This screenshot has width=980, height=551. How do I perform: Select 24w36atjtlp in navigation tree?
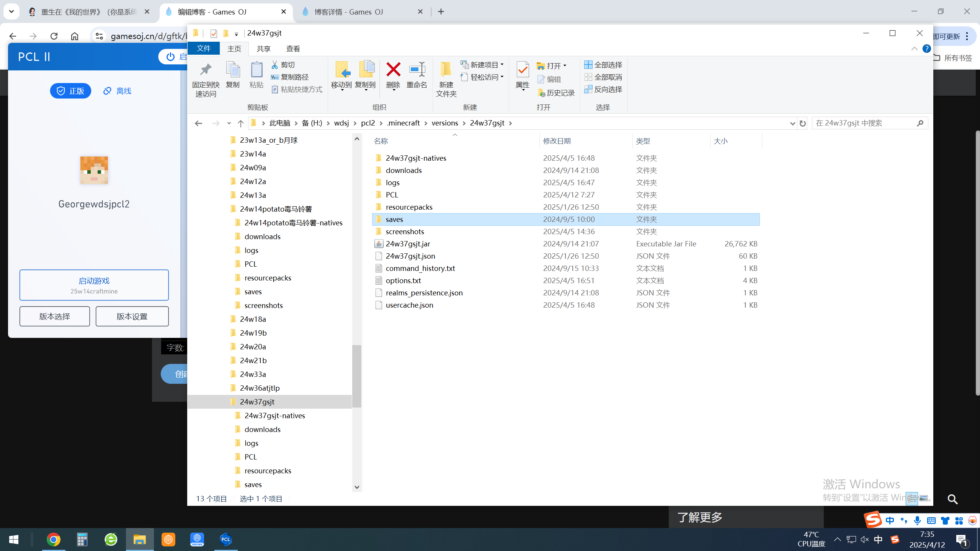pos(260,388)
